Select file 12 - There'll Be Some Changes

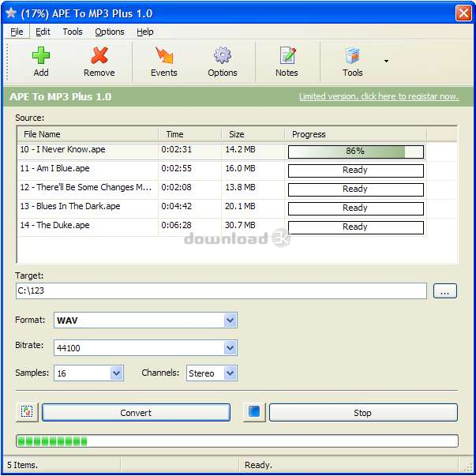coord(85,187)
